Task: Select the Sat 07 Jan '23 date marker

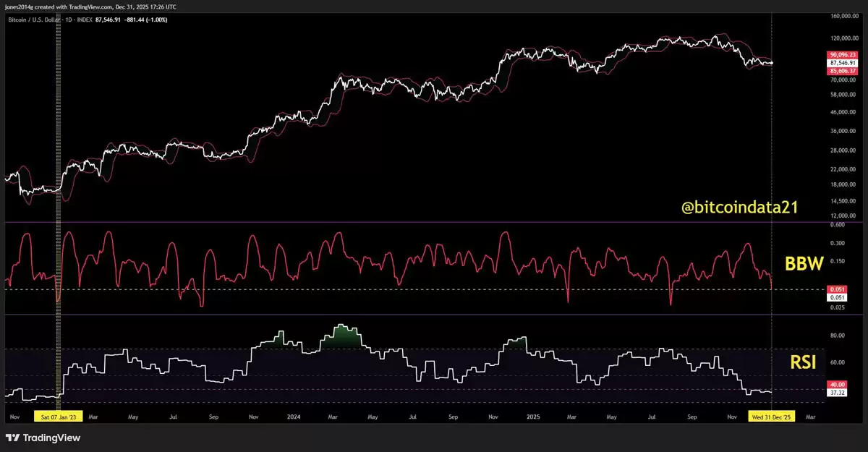Action: pyautogui.click(x=60, y=417)
